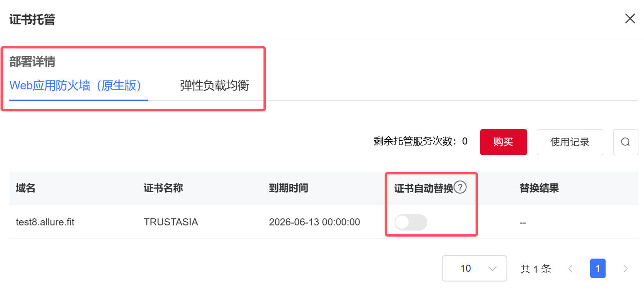The width and height of the screenshot is (644, 296).
Task: Click the search magnifier icon button
Action: coord(625,142)
